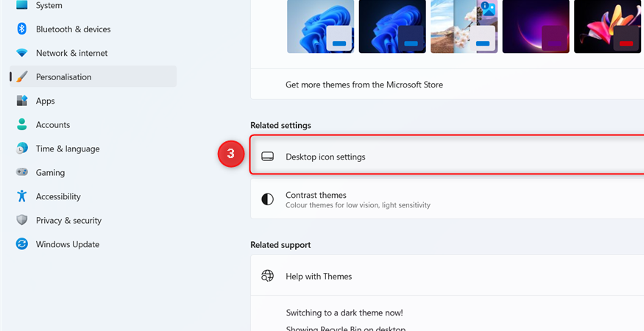This screenshot has height=331, width=644.
Task: Click the Help with Themes globe icon
Action: pos(267,276)
